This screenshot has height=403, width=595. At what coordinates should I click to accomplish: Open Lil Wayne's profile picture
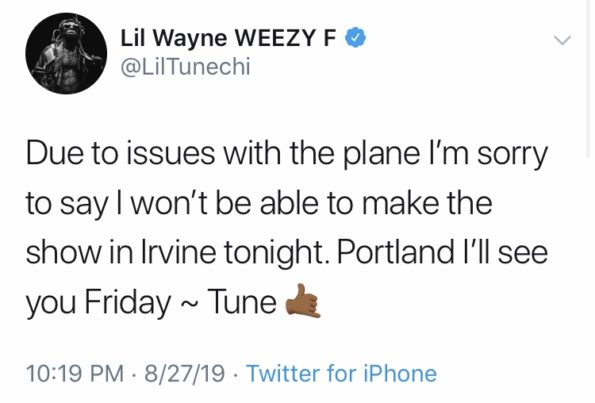tap(66, 54)
